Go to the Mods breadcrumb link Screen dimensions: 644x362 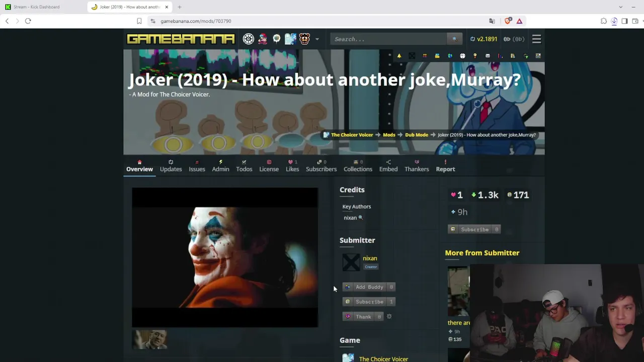(x=389, y=135)
